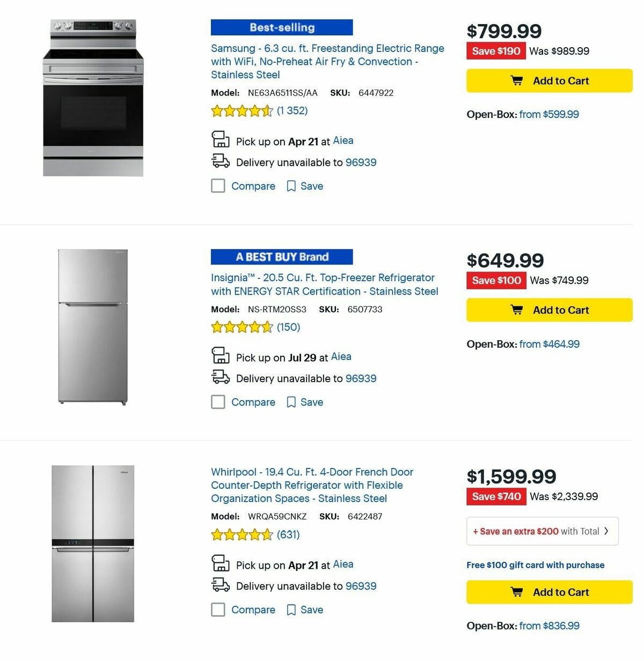Check Compare for the Samsung electric range

[218, 186]
